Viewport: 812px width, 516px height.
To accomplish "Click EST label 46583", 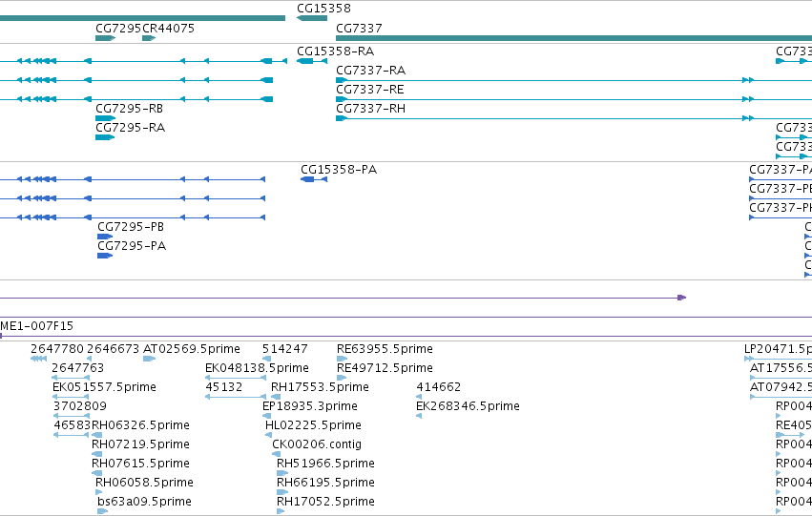I will click(x=72, y=425).
